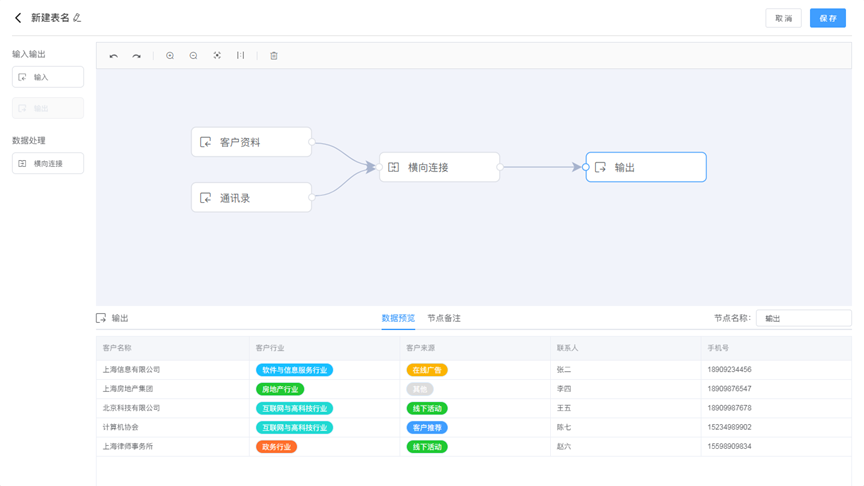This screenshot has height=486, width=864.
Task: Select the 横向连接 node on the canvas
Action: point(439,167)
